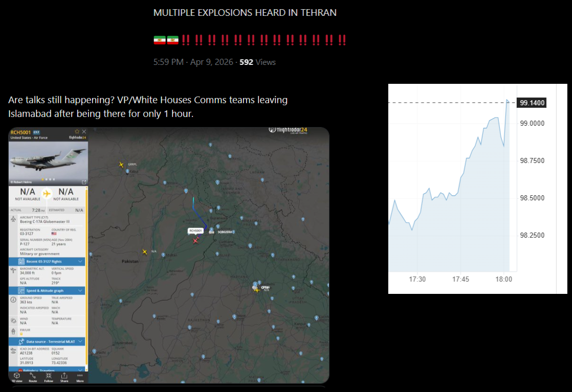Viewport: 572px width, 392px height.
Task: Click the registration 03-3127 value
Action: [x=27, y=234]
